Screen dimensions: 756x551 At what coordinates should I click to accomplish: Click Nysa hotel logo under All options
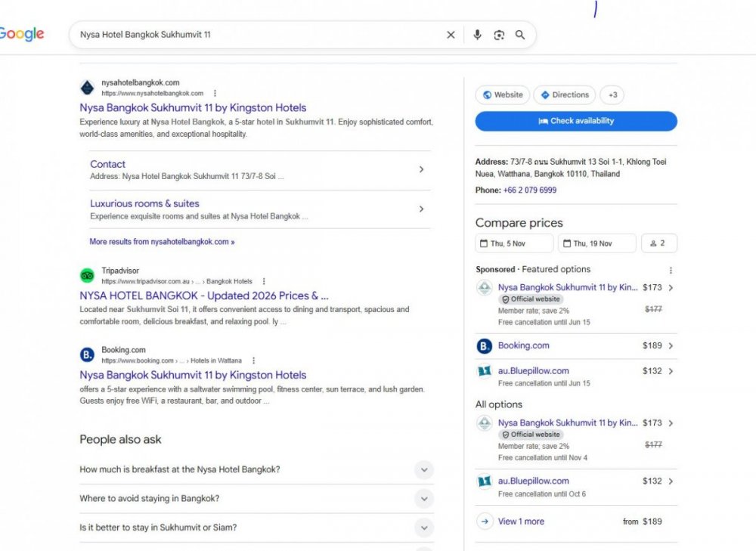484,423
